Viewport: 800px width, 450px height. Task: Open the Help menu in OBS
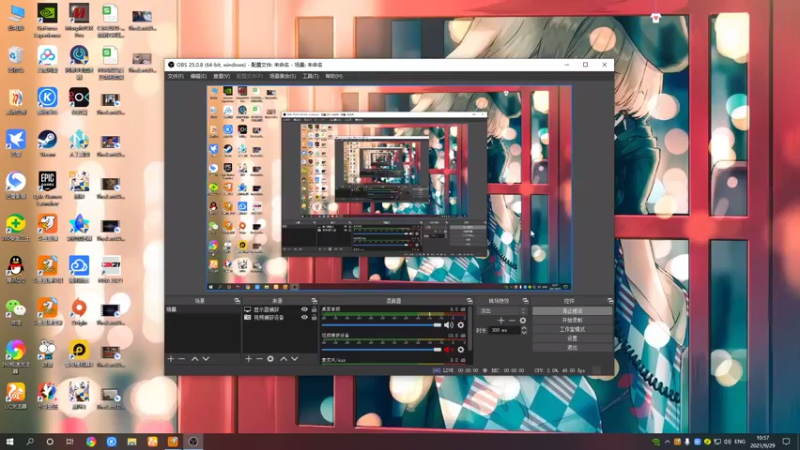[334, 76]
